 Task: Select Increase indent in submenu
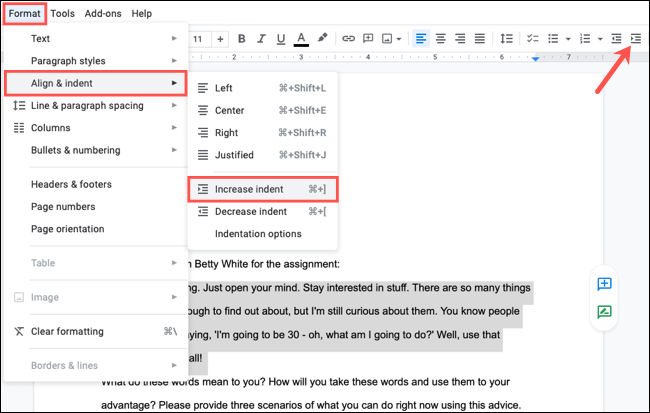pyautogui.click(x=263, y=189)
